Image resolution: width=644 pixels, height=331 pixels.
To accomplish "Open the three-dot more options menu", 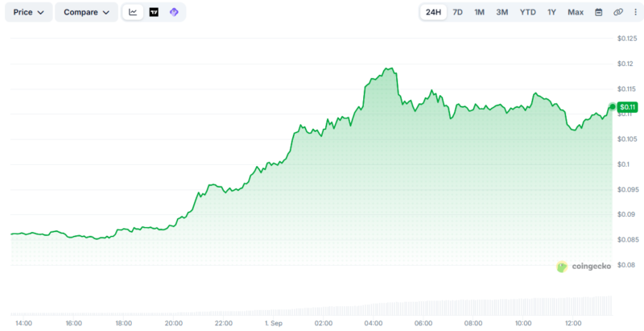I will click(x=635, y=12).
